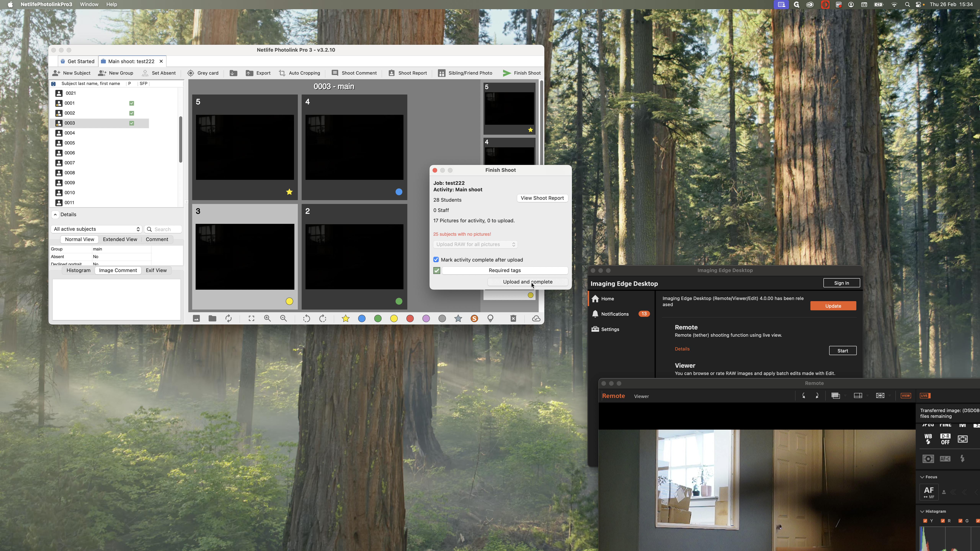Screen dimensions: 980x551
Task: Click the cloud upload status icon
Action: pyautogui.click(x=536, y=319)
